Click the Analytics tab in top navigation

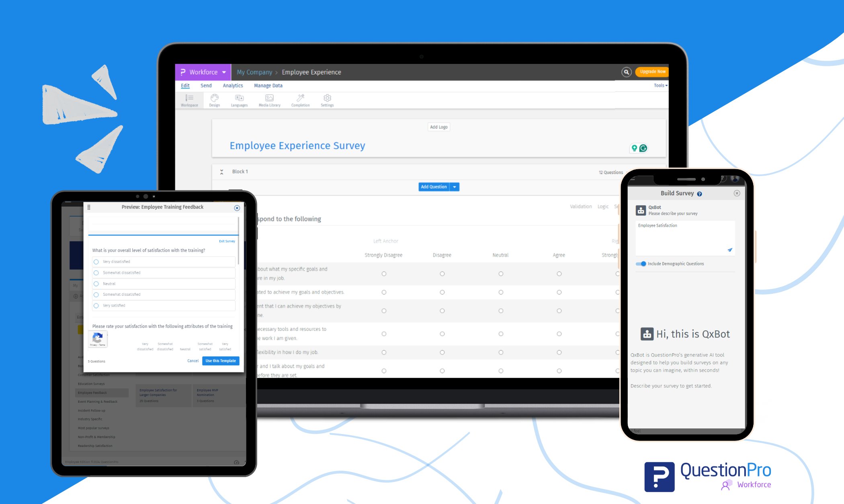[x=233, y=86]
